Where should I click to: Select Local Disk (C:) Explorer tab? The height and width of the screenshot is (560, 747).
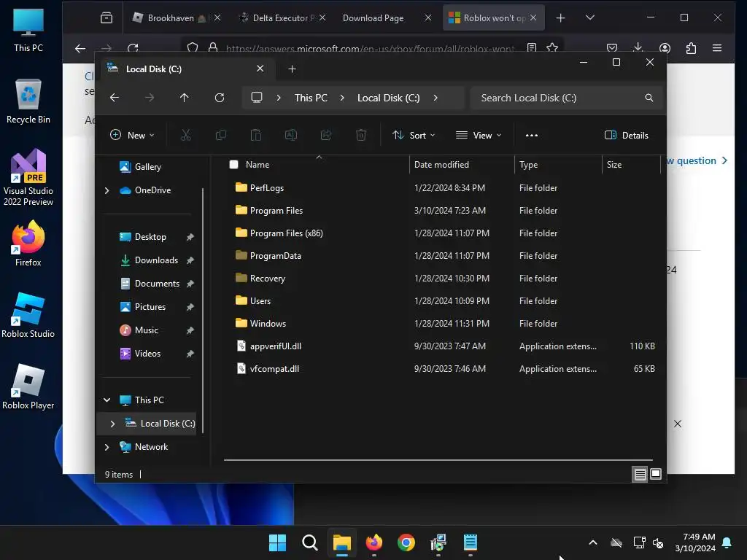186,69
